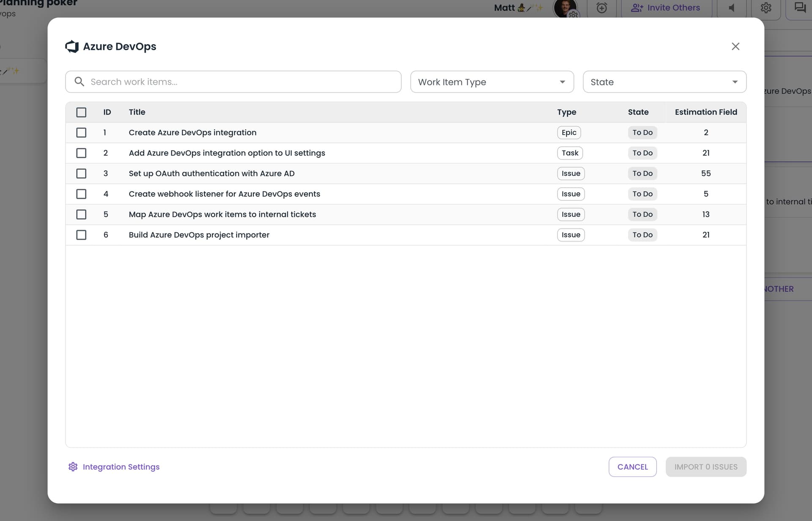Expand the State filter dropdown
Screen dimensions: 812x521
tap(664, 82)
